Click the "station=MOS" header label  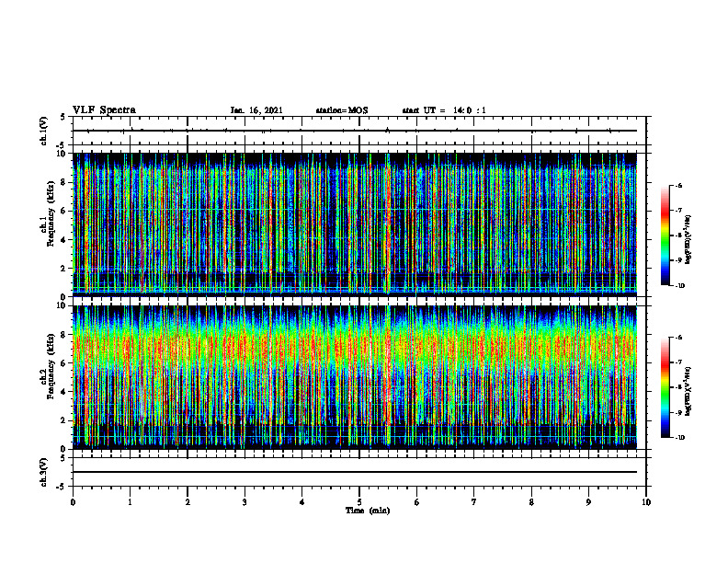pyautogui.click(x=342, y=110)
